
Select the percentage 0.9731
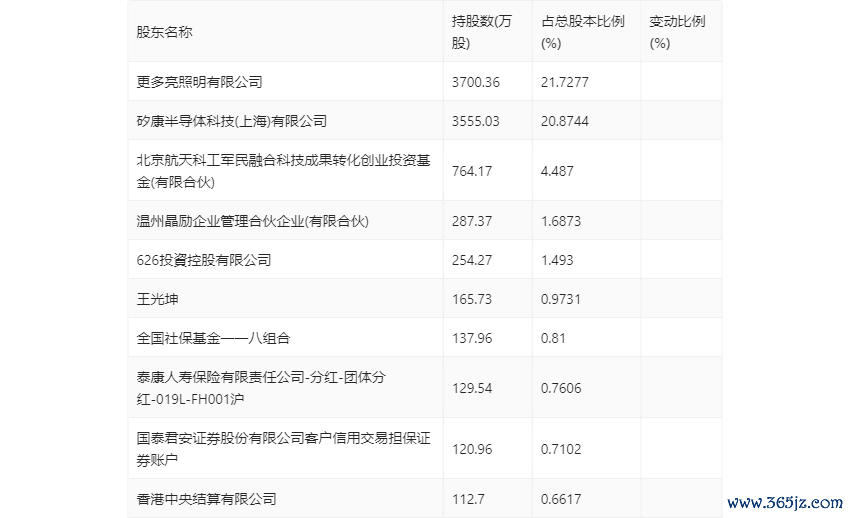tap(561, 299)
